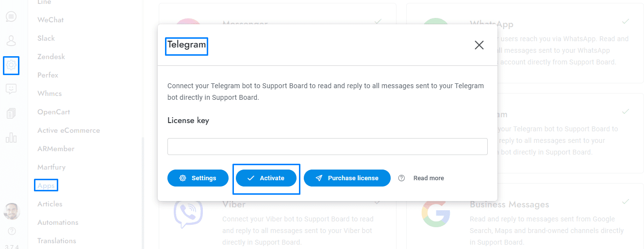Click the Activate button
Viewport: 644px width, 249px height.
(x=266, y=178)
